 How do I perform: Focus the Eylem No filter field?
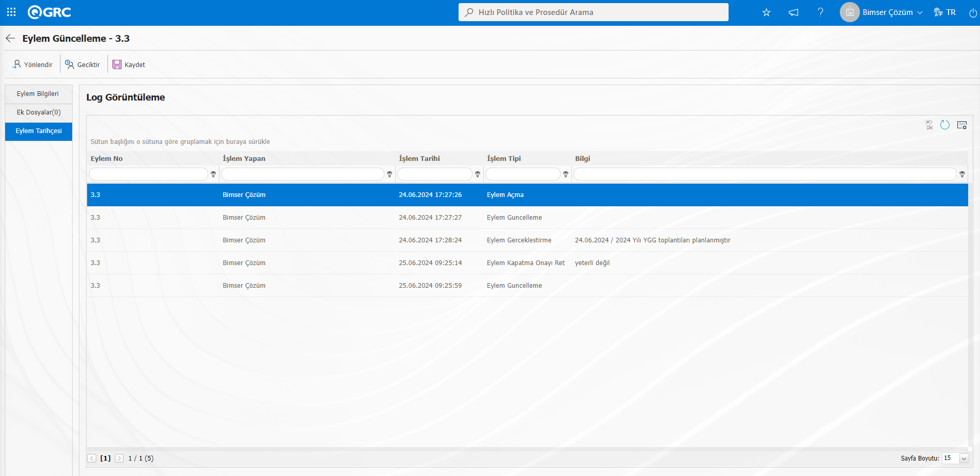(x=148, y=174)
